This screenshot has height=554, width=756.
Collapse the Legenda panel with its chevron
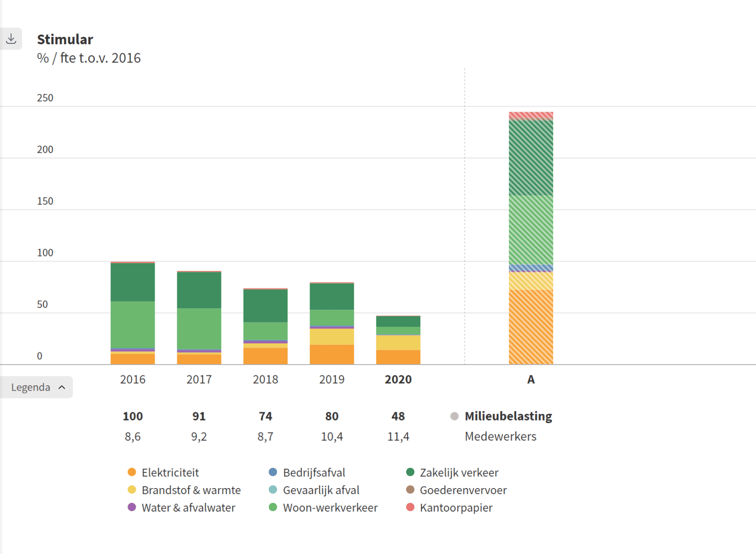click(x=63, y=387)
